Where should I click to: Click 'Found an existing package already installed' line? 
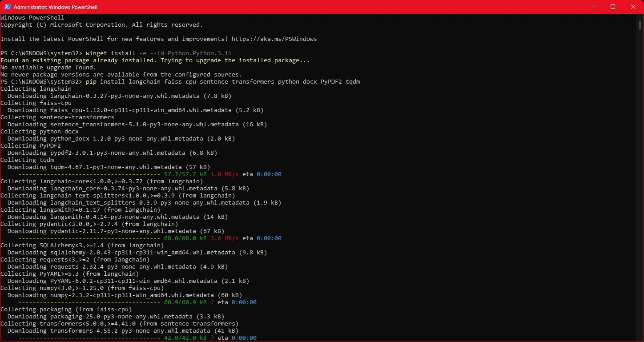(x=155, y=60)
